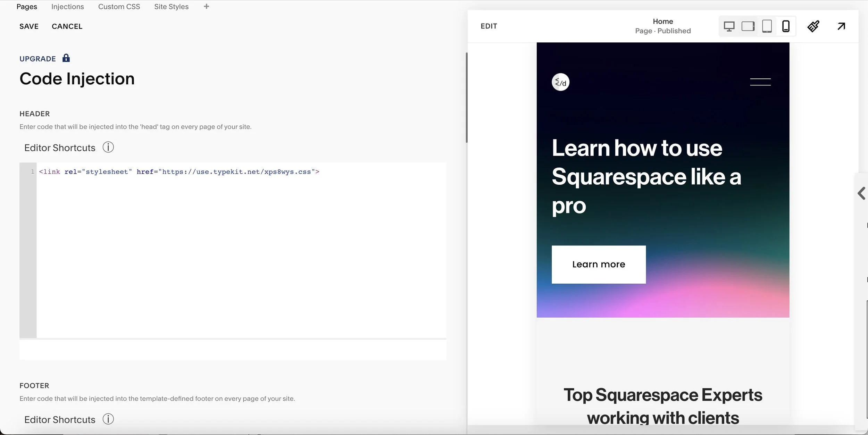
Task: Select the tablet landscape preview icon
Action: (x=748, y=26)
